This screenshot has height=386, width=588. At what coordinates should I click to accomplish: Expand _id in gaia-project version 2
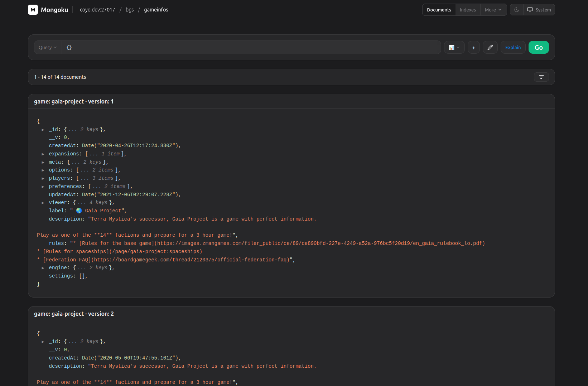point(43,342)
